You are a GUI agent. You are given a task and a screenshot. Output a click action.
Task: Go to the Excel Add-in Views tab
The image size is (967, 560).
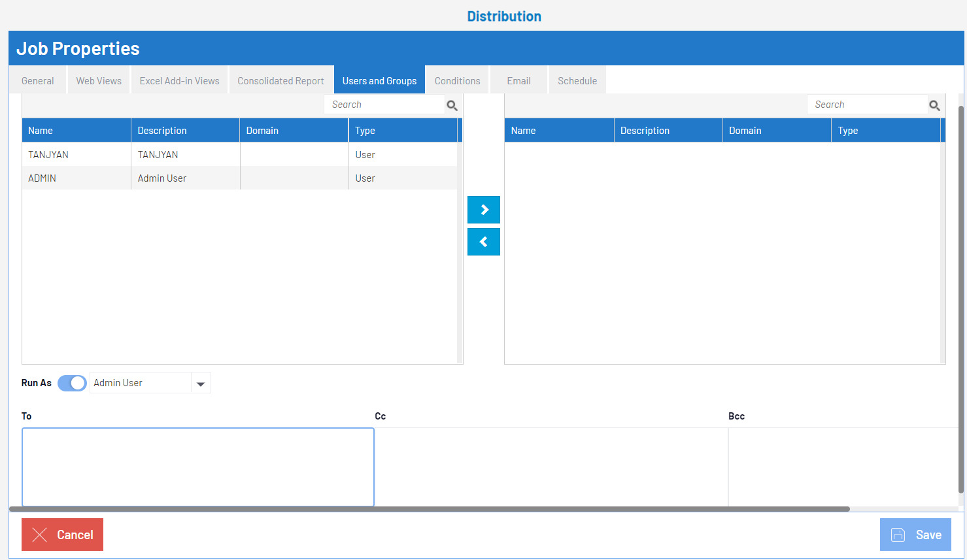[x=179, y=81]
